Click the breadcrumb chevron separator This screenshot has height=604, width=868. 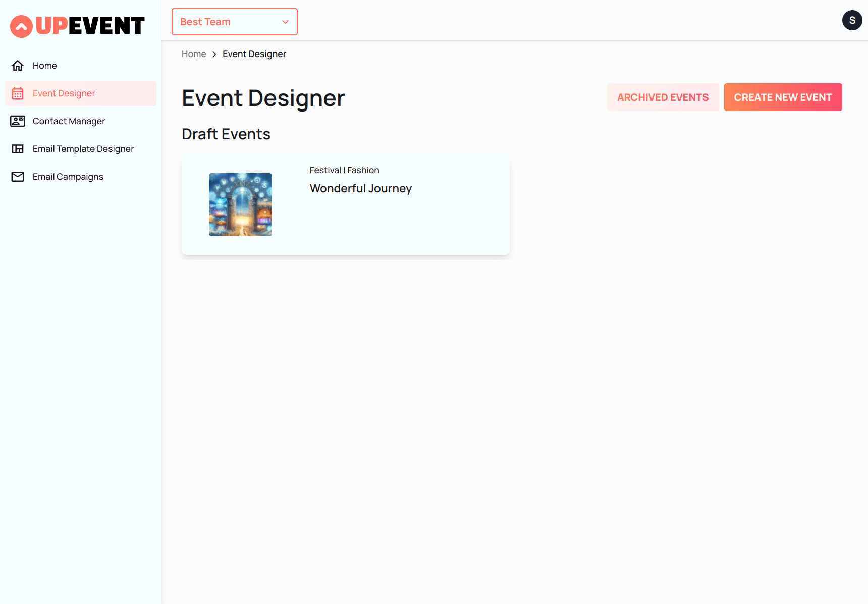214,54
